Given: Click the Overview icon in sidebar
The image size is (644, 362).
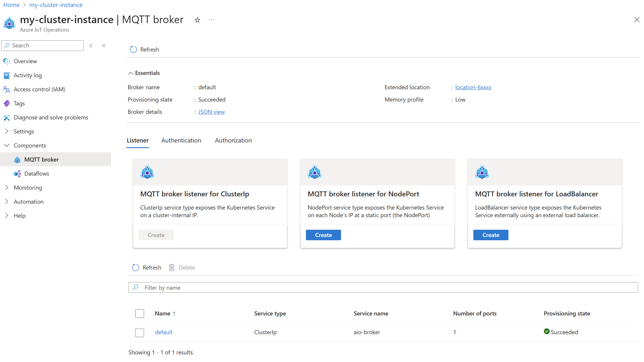Looking at the screenshot, I should [7, 61].
